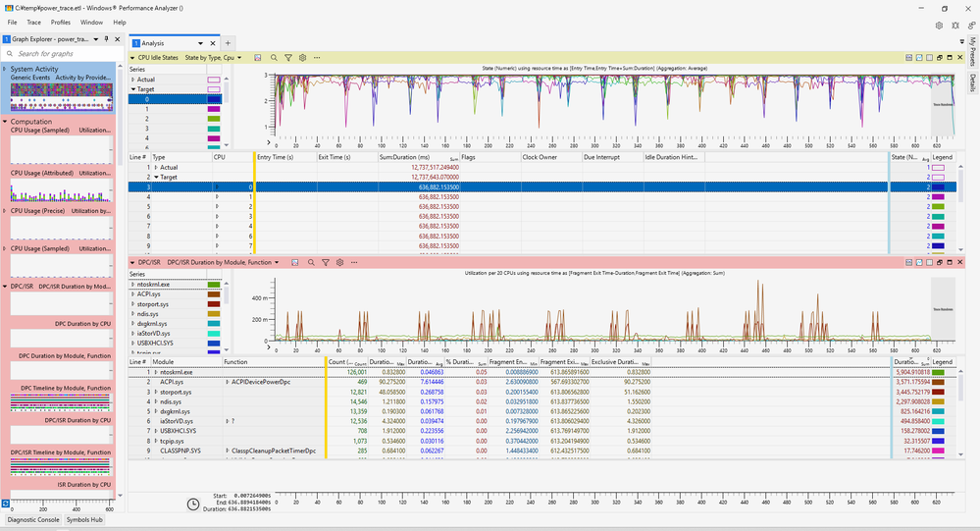This screenshot has height=531, width=980.
Task: Open the Graph Explorer title dropdown arrow
Action: point(95,39)
